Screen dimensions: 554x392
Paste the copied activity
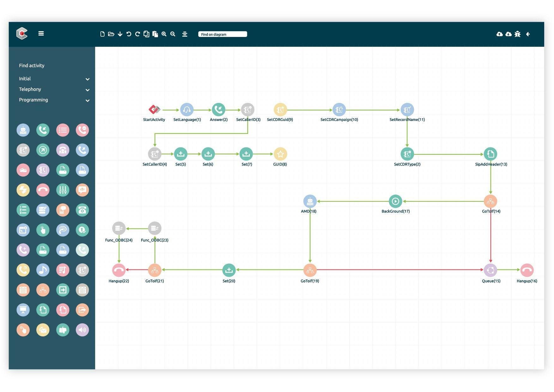click(155, 34)
